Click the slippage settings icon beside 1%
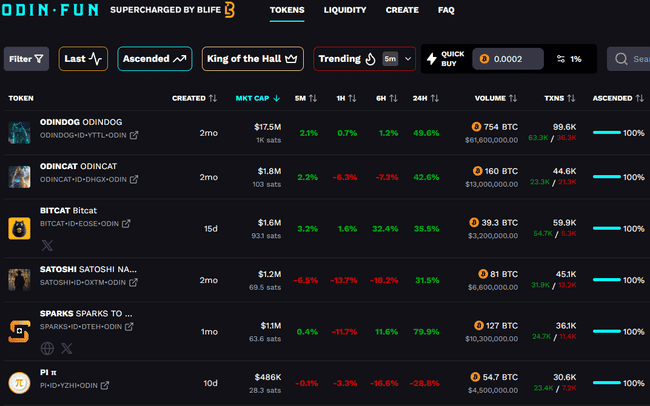Viewport: 650px width, 406px height. (560, 59)
